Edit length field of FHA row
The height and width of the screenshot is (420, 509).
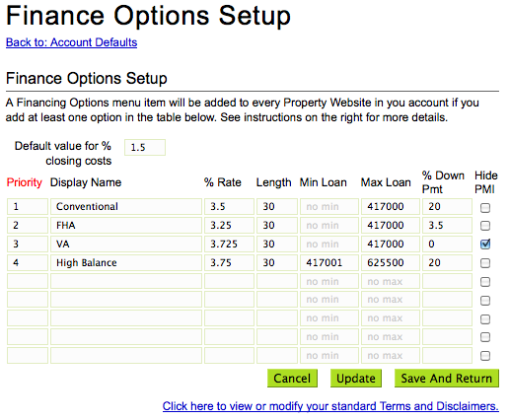click(277, 226)
